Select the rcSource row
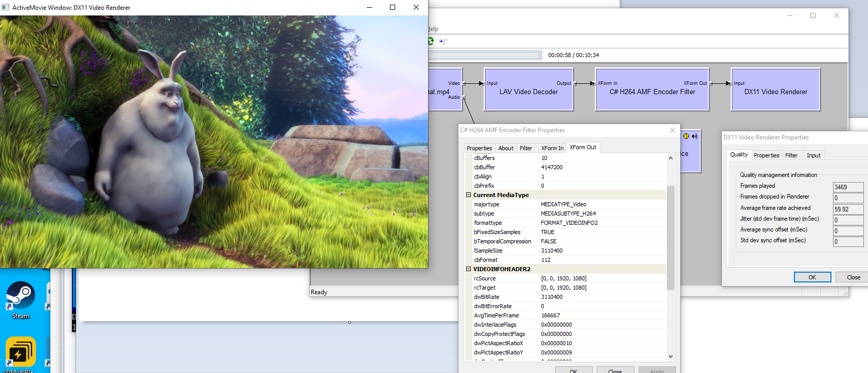 coord(569,278)
